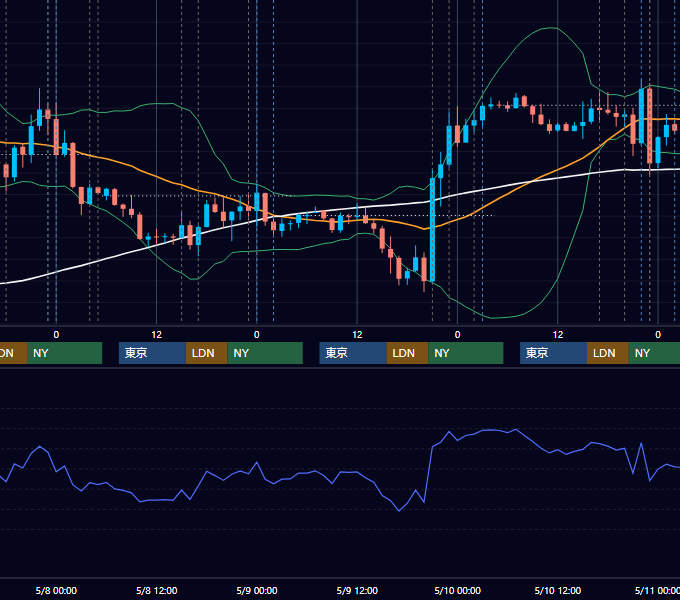Select the 5/10 00:00 time axis label
The width and height of the screenshot is (680, 600).
coord(458,590)
